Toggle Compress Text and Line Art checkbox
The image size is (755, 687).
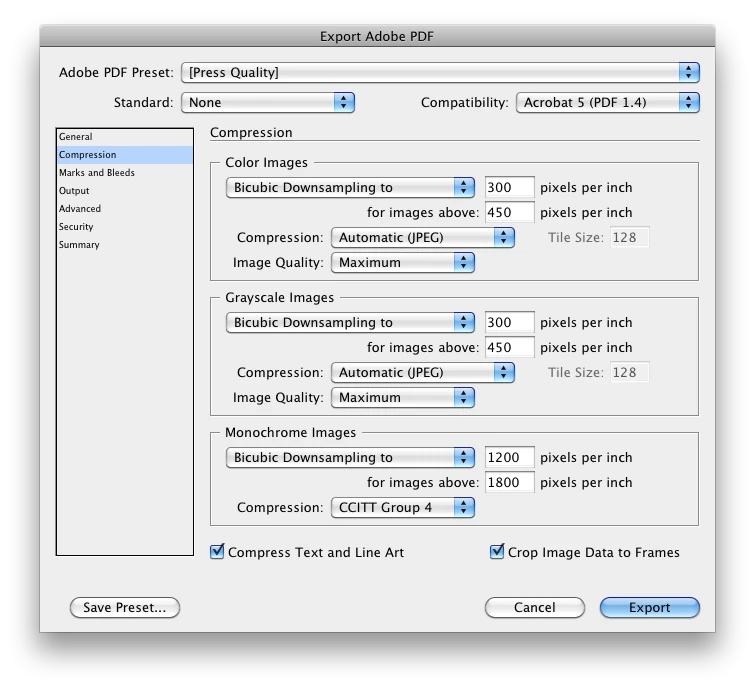coord(217,552)
